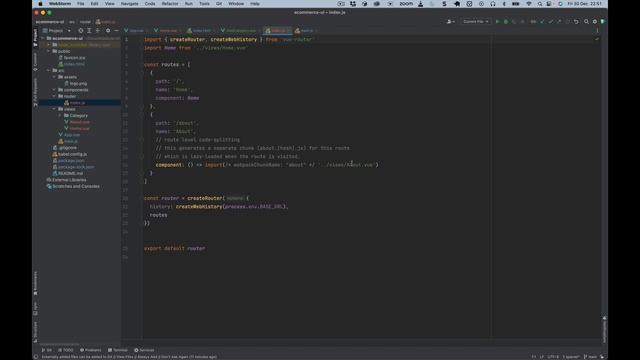Open the Project tool window stripe button
This screenshot has width=640, height=360.
point(35,37)
